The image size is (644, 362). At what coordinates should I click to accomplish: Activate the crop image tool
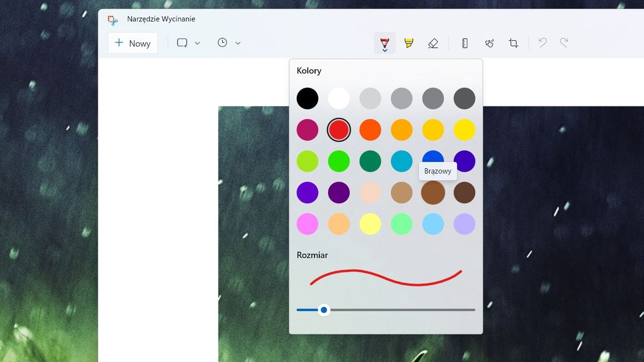(514, 43)
